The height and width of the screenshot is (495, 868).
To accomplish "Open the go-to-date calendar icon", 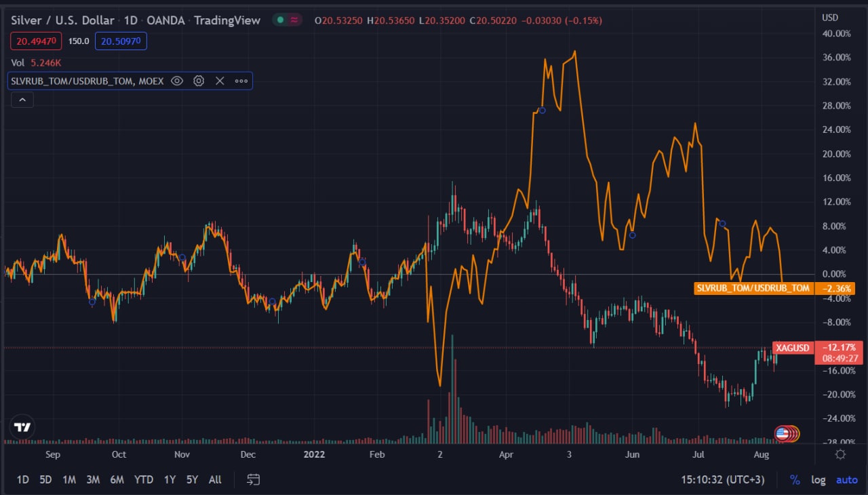I will tap(254, 479).
